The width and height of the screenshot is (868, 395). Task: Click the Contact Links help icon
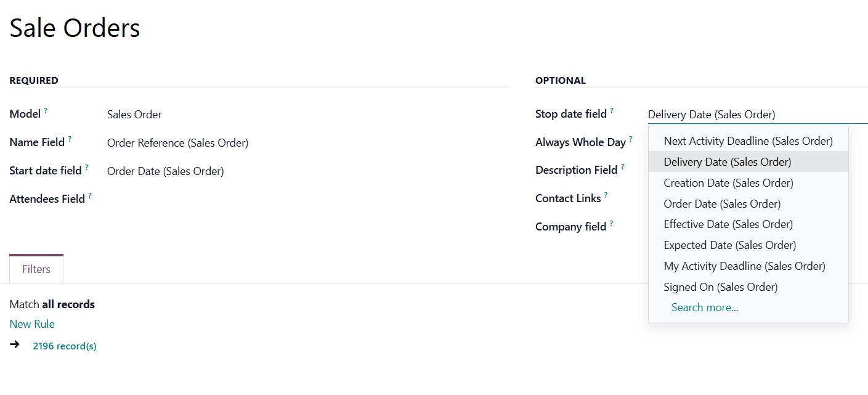pyautogui.click(x=606, y=195)
